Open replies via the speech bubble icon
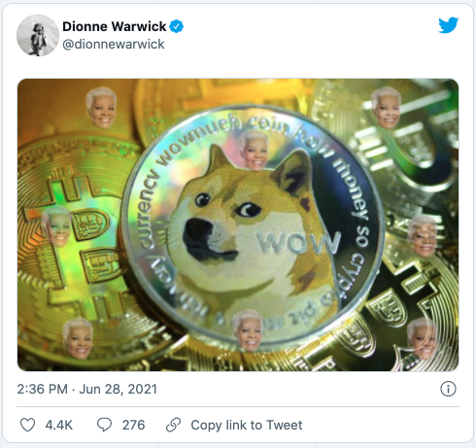The height and width of the screenshot is (448, 476). pyautogui.click(x=104, y=425)
